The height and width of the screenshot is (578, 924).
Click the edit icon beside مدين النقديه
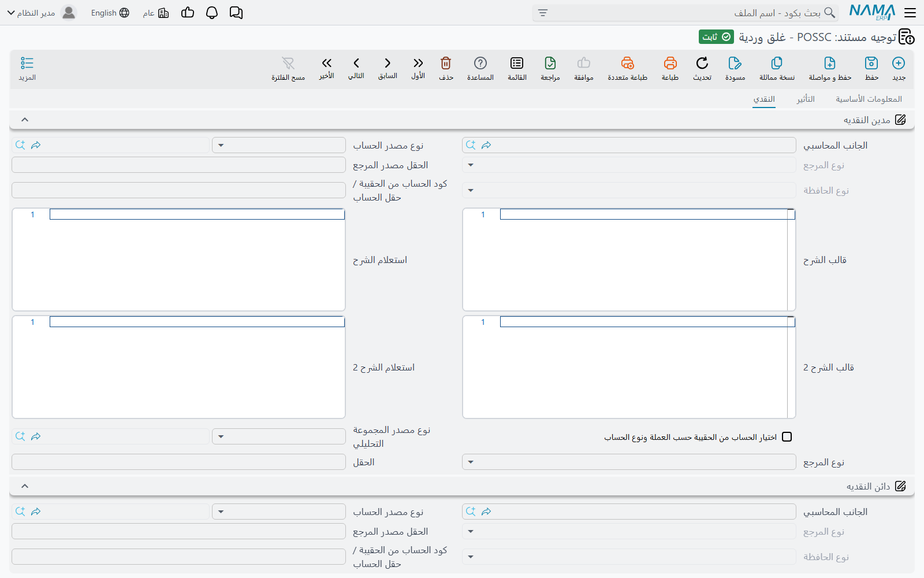[900, 120]
